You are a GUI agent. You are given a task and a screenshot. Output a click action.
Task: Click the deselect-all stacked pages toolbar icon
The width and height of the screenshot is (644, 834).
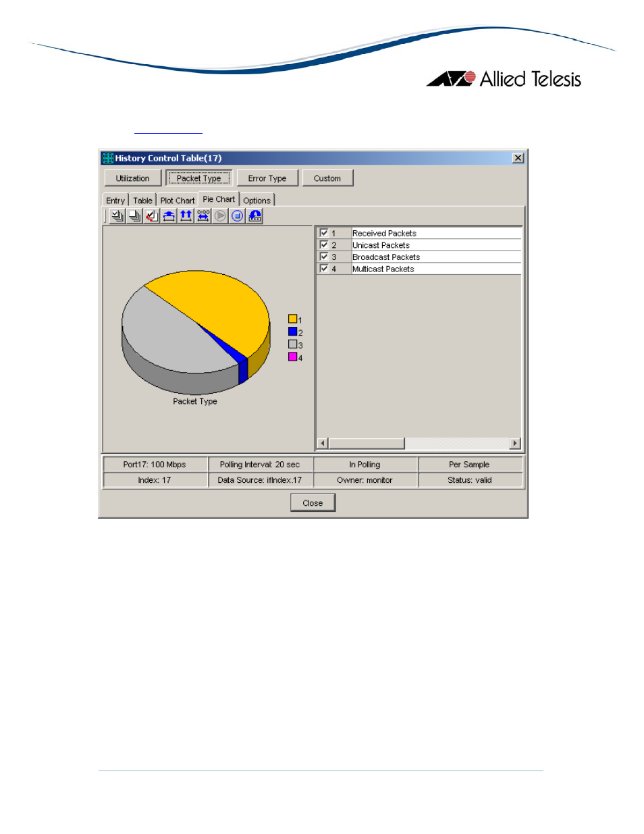point(134,216)
